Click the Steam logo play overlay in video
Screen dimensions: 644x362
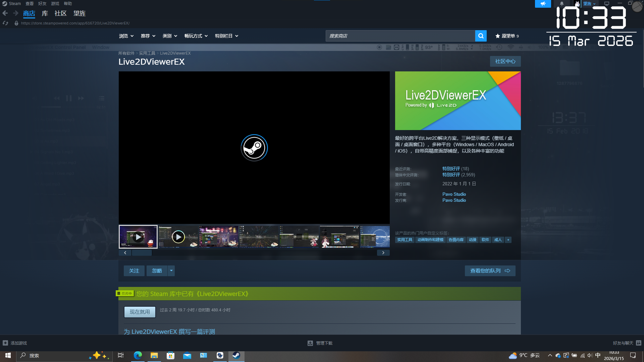pyautogui.click(x=254, y=148)
